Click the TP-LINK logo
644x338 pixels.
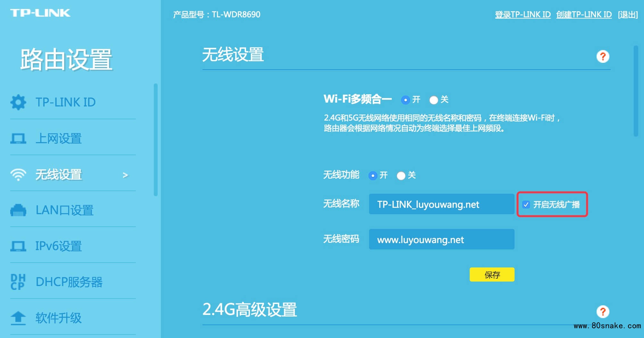40,13
